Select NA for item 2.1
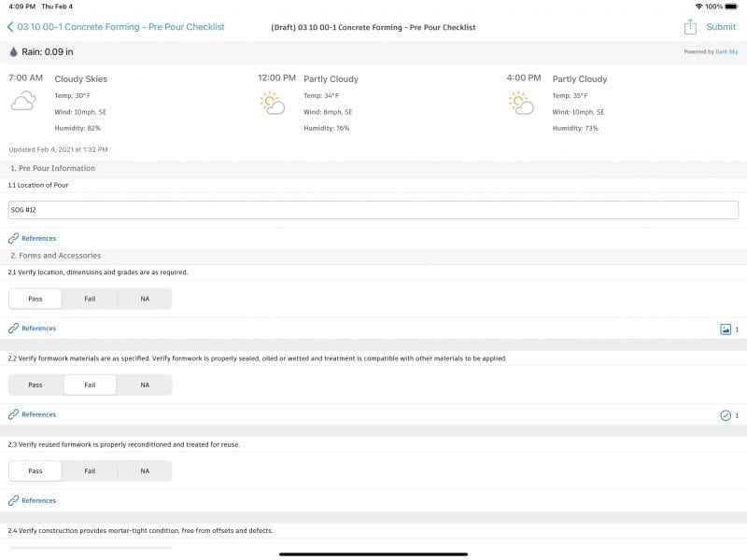 tap(145, 299)
